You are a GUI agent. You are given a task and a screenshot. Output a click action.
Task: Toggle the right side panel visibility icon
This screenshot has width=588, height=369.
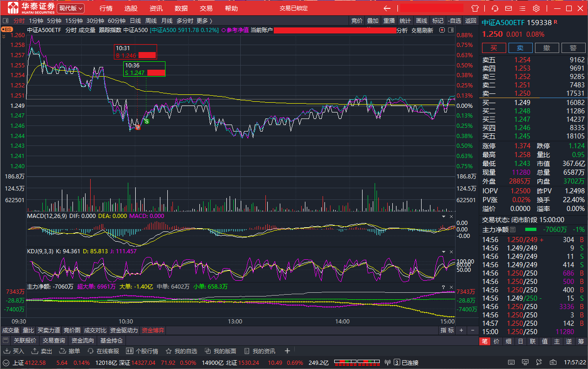point(450,30)
